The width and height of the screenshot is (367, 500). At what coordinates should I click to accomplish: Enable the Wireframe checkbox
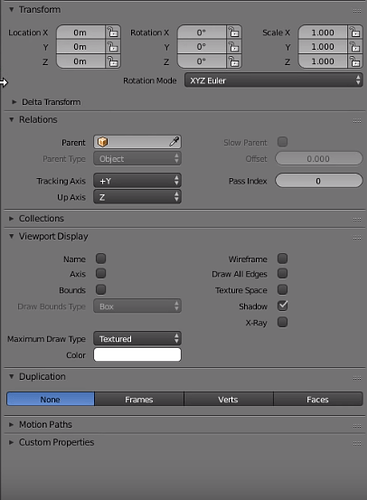[x=282, y=258]
